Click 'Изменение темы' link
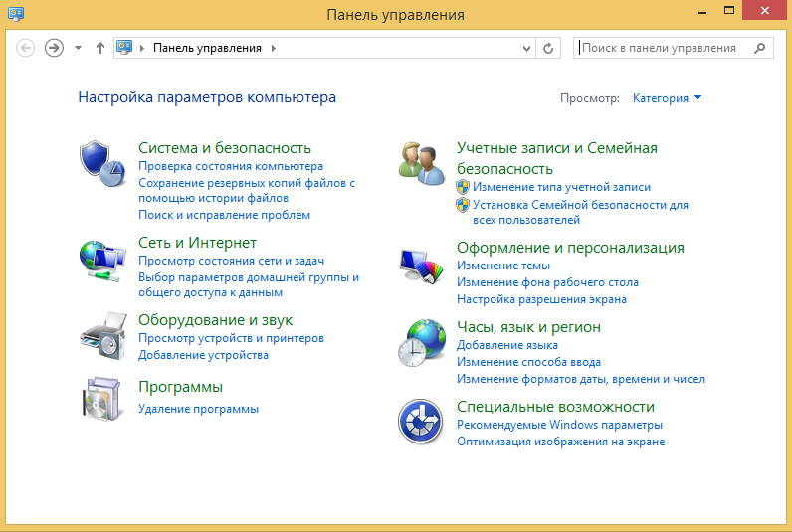The height and width of the screenshot is (532, 792). point(503,266)
